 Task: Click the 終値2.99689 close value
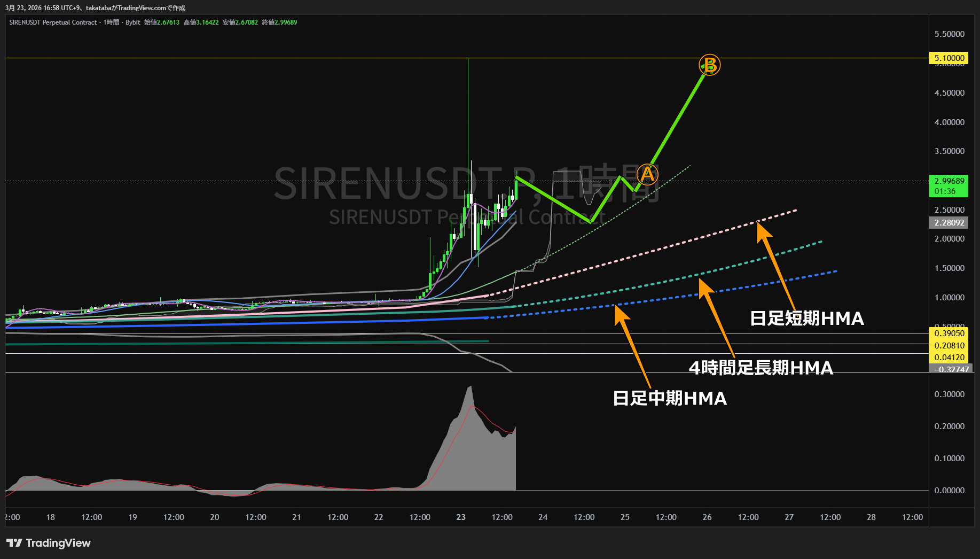[x=279, y=22]
